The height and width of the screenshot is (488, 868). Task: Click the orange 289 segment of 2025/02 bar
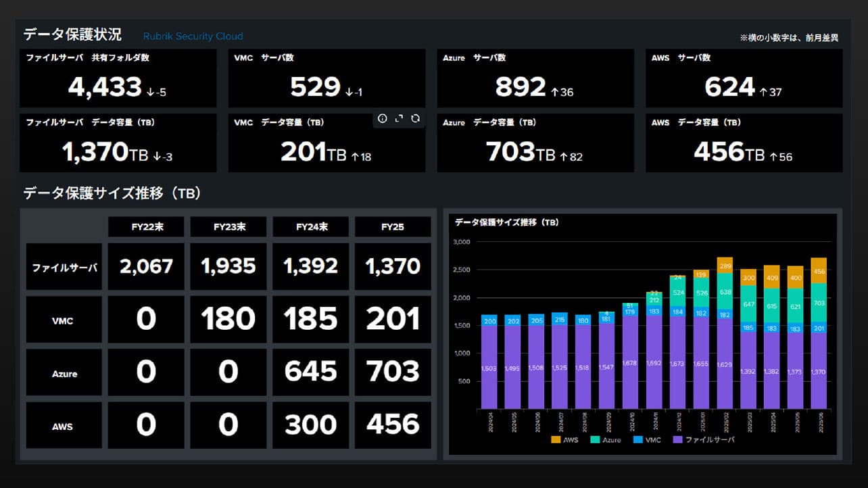click(725, 266)
